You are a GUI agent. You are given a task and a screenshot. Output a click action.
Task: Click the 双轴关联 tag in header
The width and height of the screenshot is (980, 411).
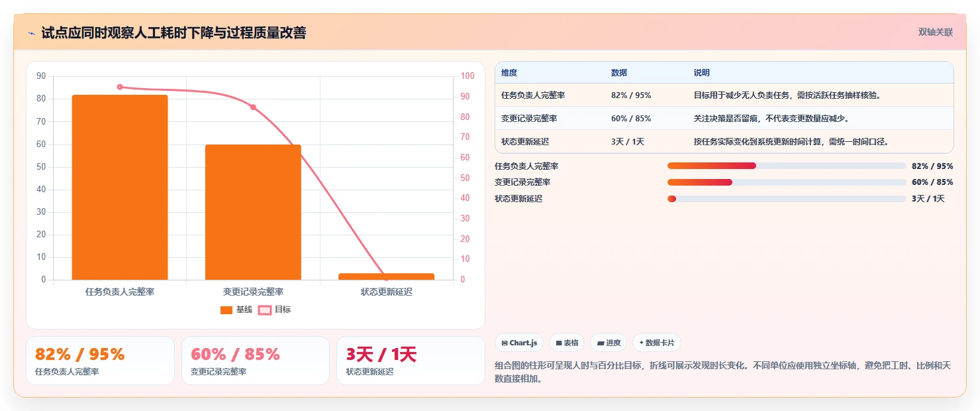pyautogui.click(x=935, y=32)
